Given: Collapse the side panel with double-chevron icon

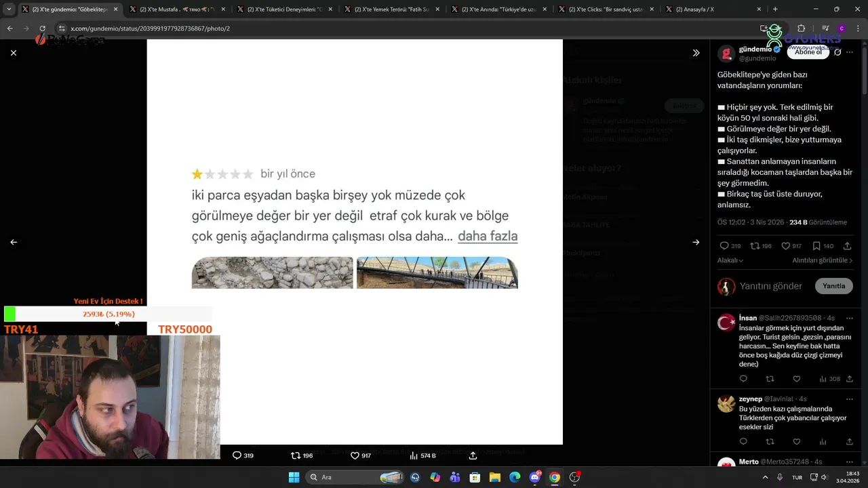Looking at the screenshot, I should (696, 53).
